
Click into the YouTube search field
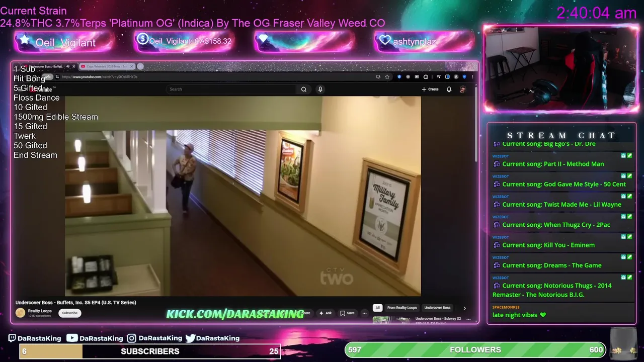[231, 89]
